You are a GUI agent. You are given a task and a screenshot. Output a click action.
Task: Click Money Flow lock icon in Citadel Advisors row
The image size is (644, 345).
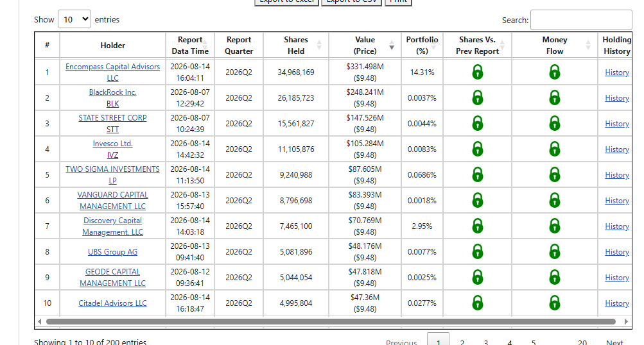coord(555,303)
